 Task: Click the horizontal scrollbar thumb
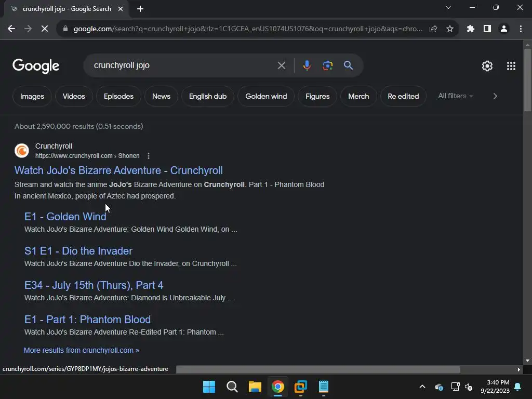[318, 369]
